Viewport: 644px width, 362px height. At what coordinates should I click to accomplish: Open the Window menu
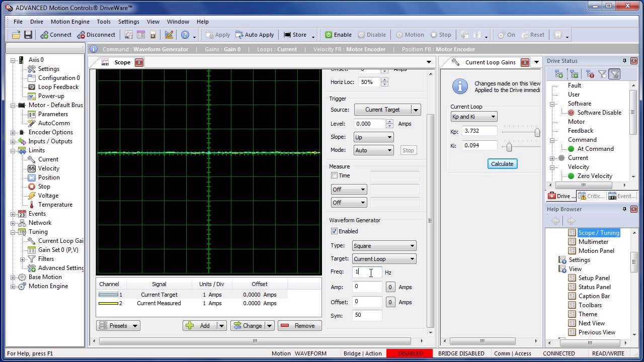(178, 22)
